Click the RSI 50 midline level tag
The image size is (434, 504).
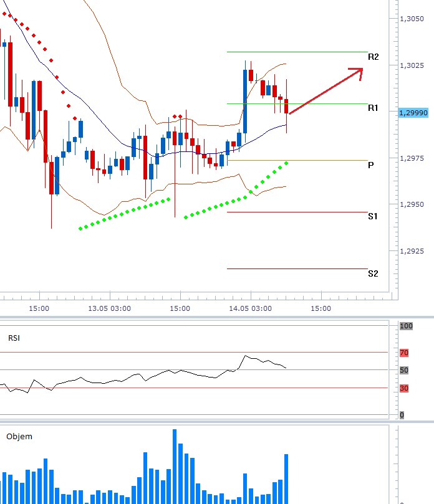pyautogui.click(x=404, y=370)
